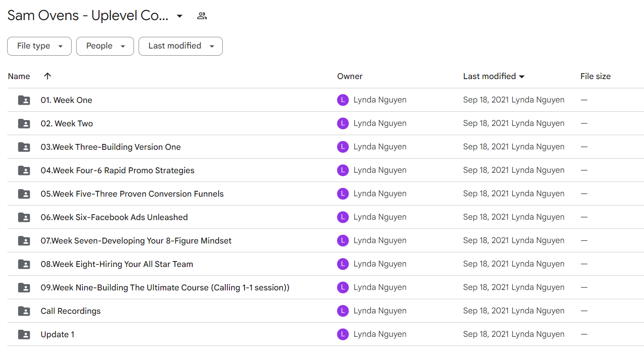644x354 pixels.
Task: Sort by the Name column header
Action: tap(19, 76)
